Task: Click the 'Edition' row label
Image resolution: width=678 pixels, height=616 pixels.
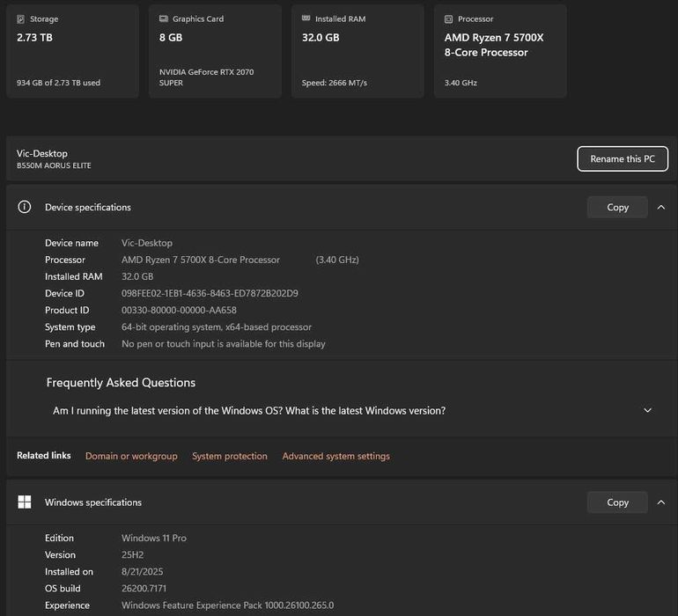Action: 59,539
